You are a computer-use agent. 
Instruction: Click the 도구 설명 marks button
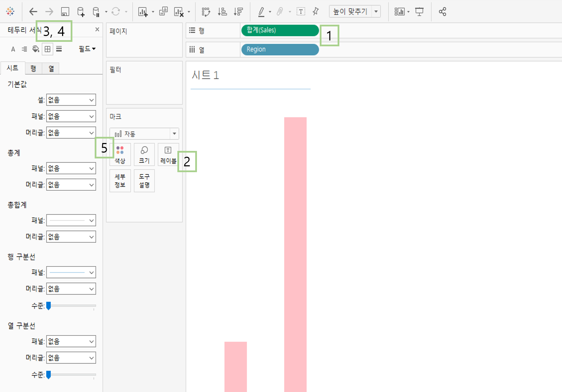pyautogui.click(x=144, y=181)
